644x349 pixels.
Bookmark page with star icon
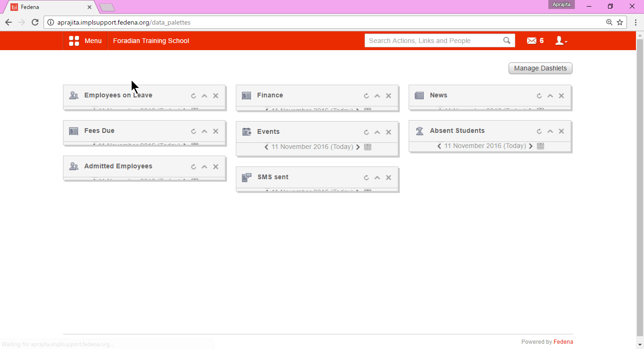click(x=620, y=22)
